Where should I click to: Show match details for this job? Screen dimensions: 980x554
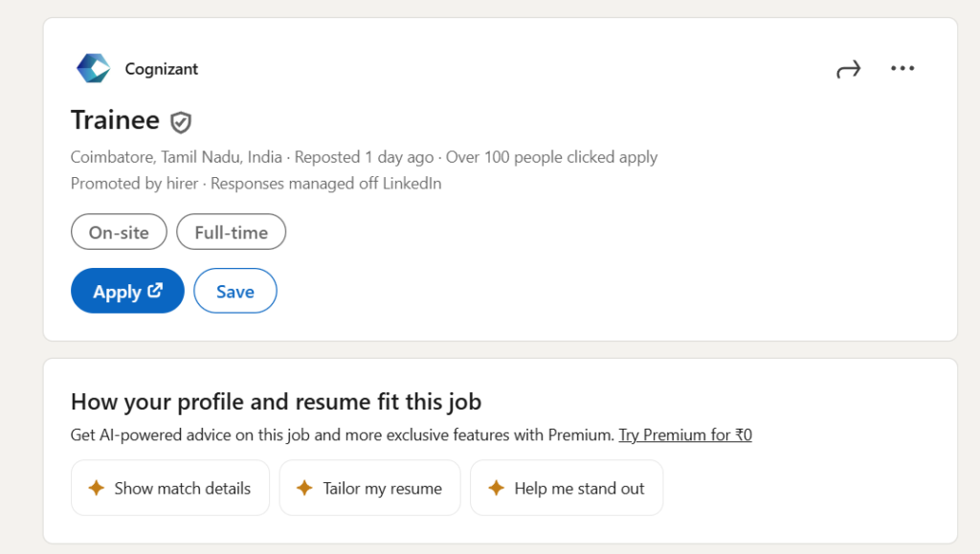pyautogui.click(x=182, y=488)
